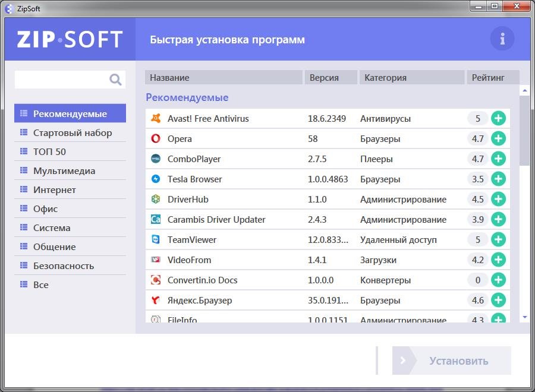Image resolution: width=535 pixels, height=392 pixels.
Task: Click the Opera logo icon
Action: (156, 138)
